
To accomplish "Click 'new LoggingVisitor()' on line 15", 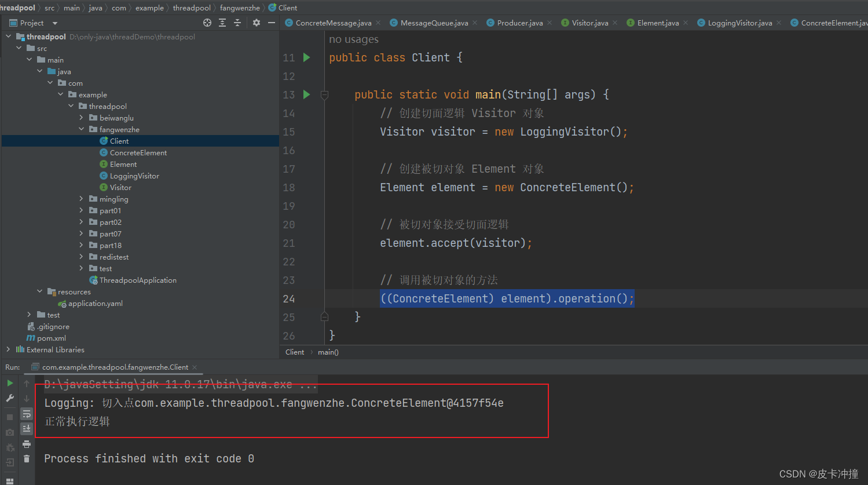I will click(x=558, y=132).
